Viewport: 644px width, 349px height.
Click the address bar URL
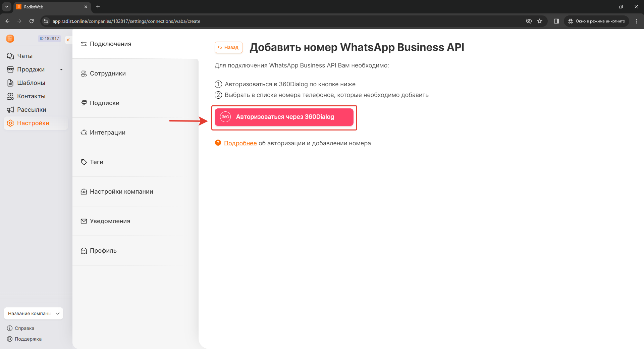[126, 21]
